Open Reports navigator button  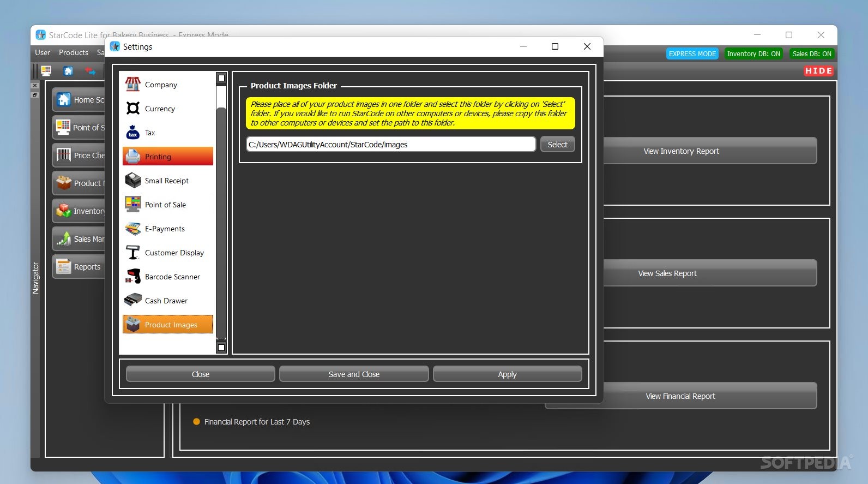[79, 267]
